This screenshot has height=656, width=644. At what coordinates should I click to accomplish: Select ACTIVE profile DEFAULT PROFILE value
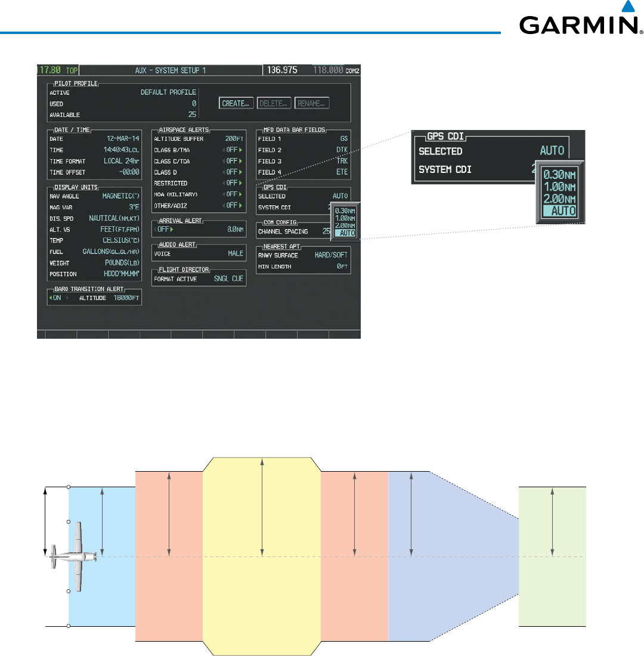pos(168,92)
